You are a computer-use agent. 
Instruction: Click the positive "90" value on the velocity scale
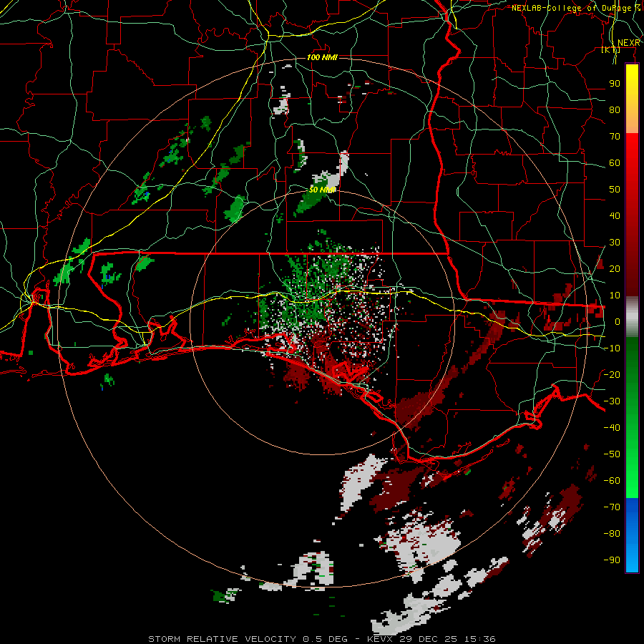click(615, 84)
